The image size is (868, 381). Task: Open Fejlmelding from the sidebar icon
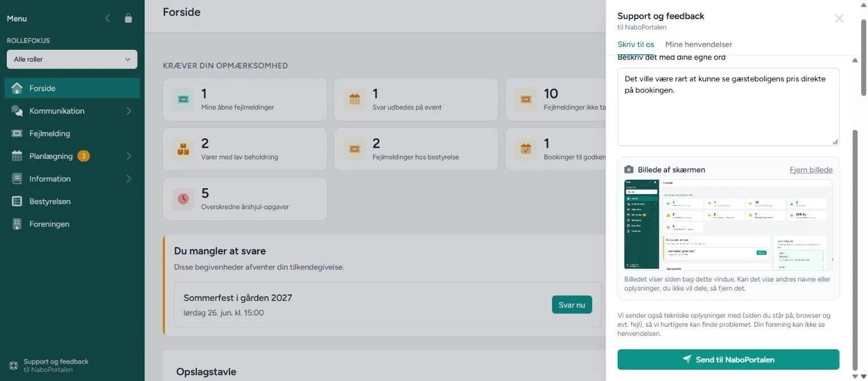tap(17, 133)
